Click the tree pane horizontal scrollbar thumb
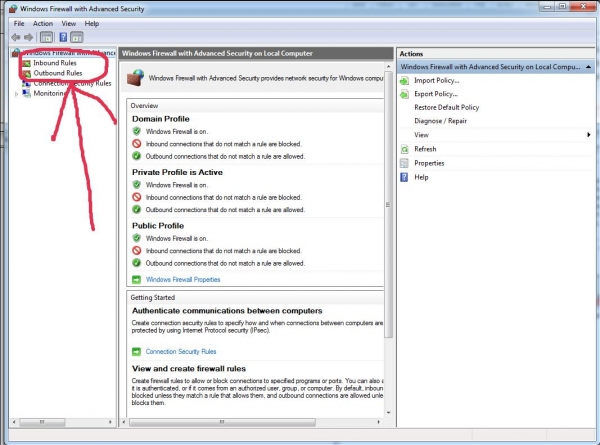 pyautogui.click(x=42, y=422)
